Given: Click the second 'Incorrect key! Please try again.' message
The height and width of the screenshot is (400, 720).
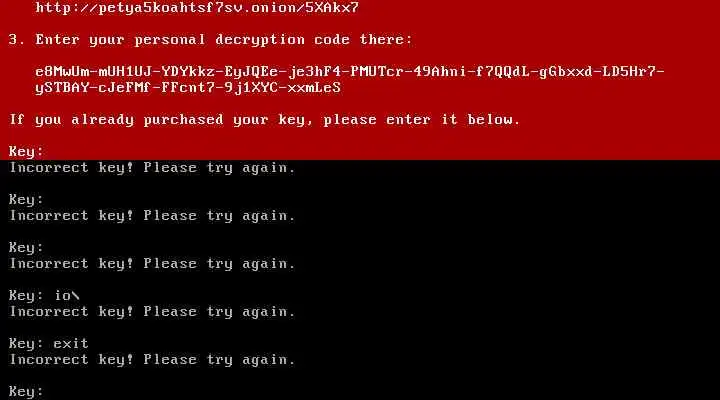Looking at the screenshot, I should [x=152, y=216].
